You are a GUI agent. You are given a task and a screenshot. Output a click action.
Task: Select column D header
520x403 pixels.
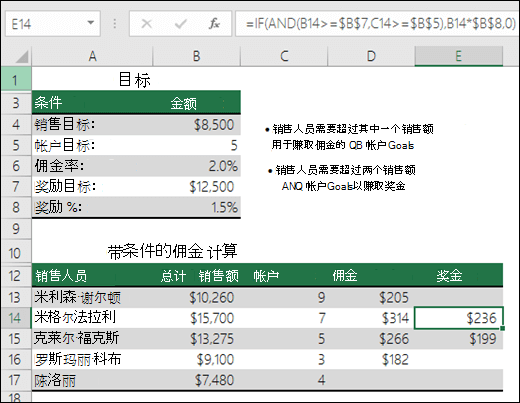click(371, 56)
